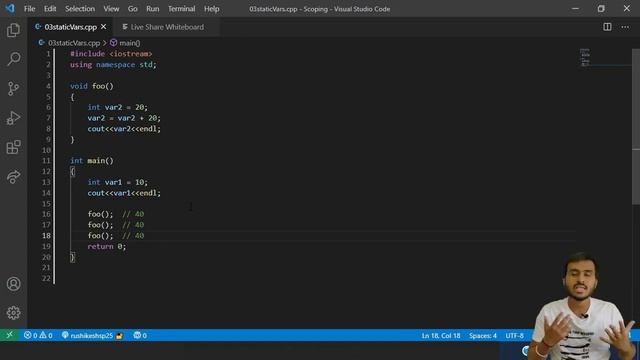Click Ln 18, Col 18 status item
Viewport: 640px width, 360px height.
pos(441,336)
